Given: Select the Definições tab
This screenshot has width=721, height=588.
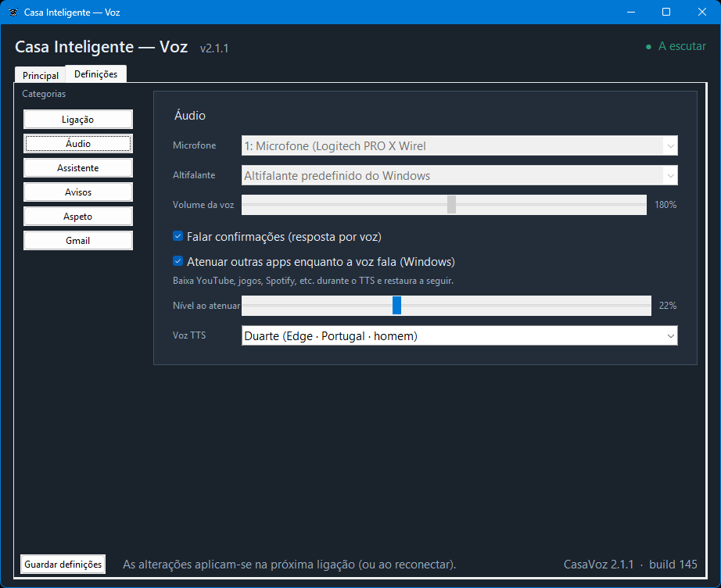Looking at the screenshot, I should [x=95, y=74].
